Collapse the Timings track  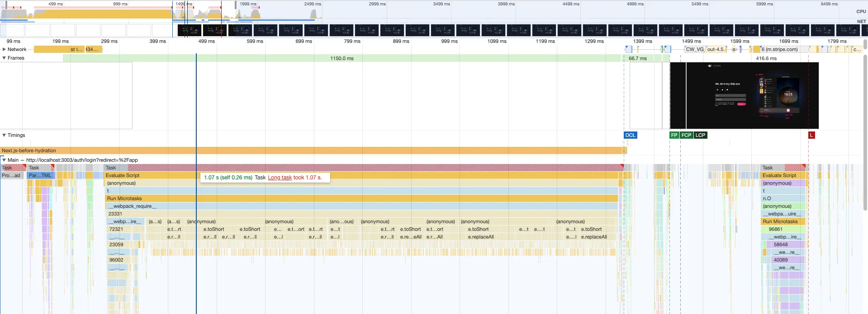(4, 135)
